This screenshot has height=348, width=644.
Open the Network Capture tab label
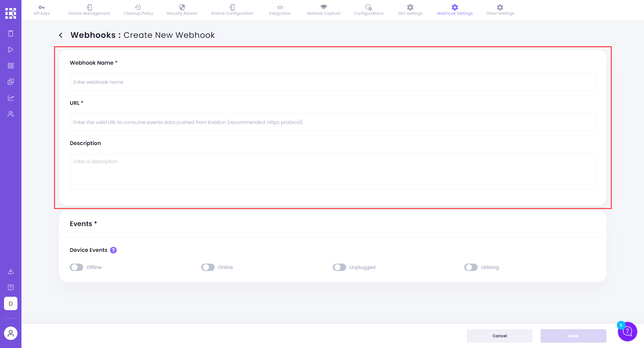coord(324,13)
